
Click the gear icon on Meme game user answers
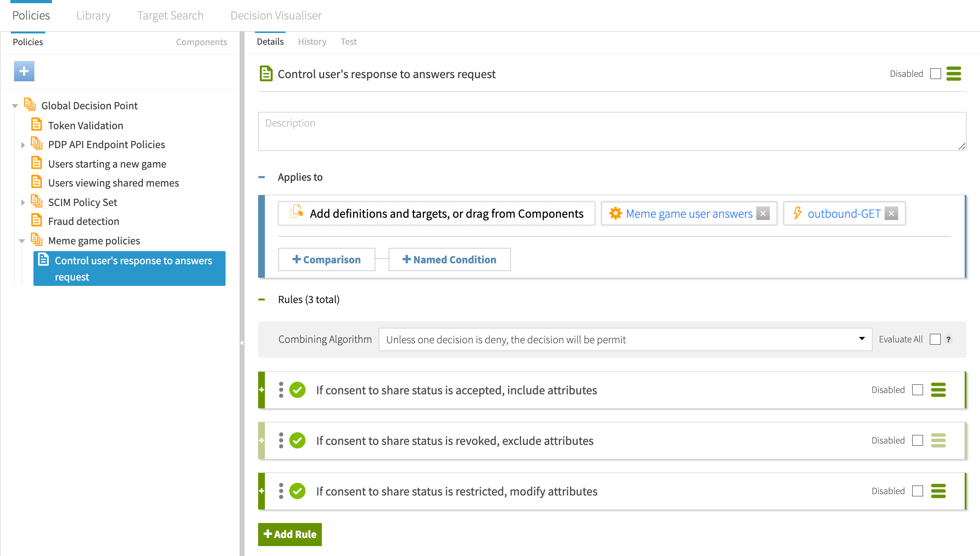coord(616,213)
